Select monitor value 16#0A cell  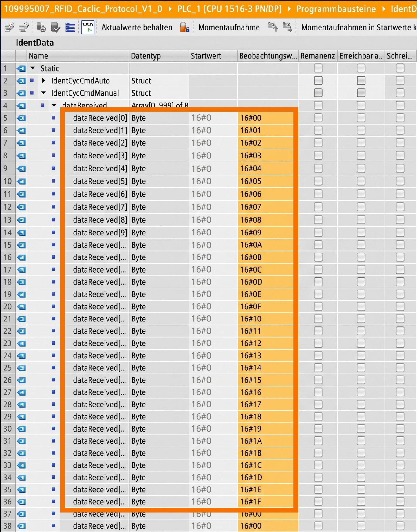click(x=265, y=245)
